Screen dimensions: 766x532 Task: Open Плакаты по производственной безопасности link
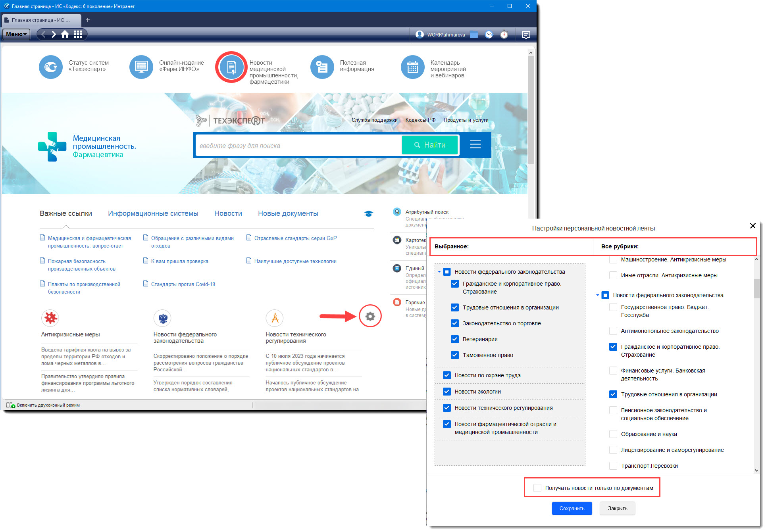pos(84,288)
